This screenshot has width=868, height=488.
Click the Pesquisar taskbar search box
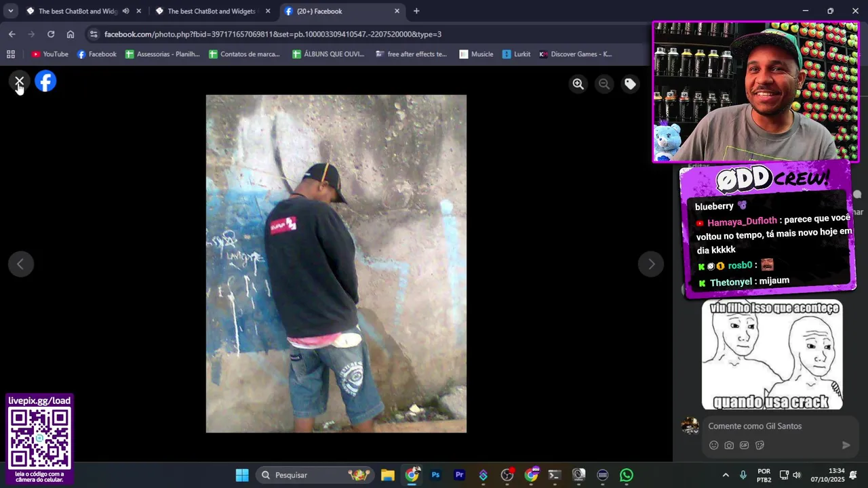pos(315,475)
